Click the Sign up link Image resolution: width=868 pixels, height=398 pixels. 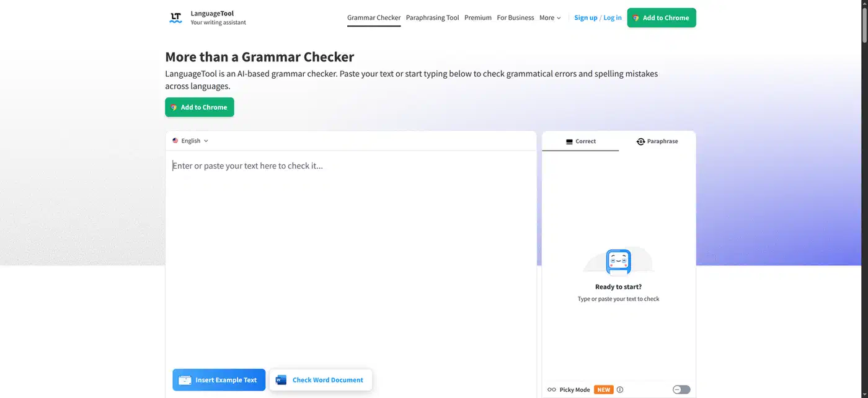[586, 18]
